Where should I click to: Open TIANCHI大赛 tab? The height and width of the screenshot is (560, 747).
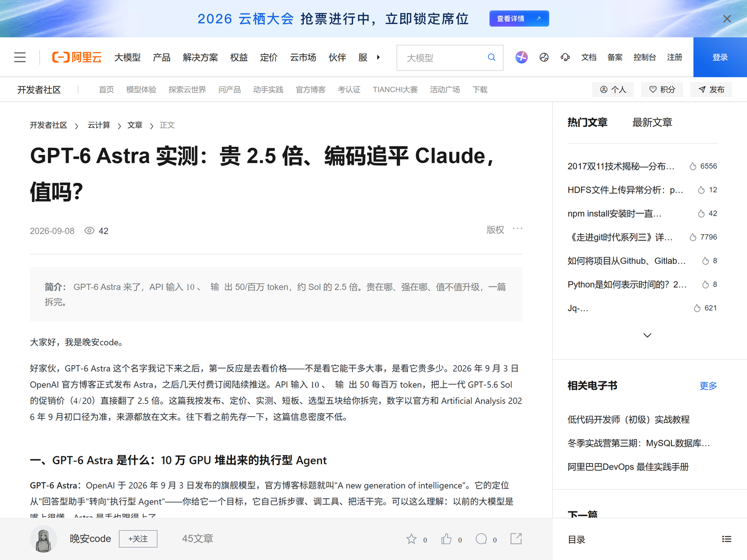(395, 90)
